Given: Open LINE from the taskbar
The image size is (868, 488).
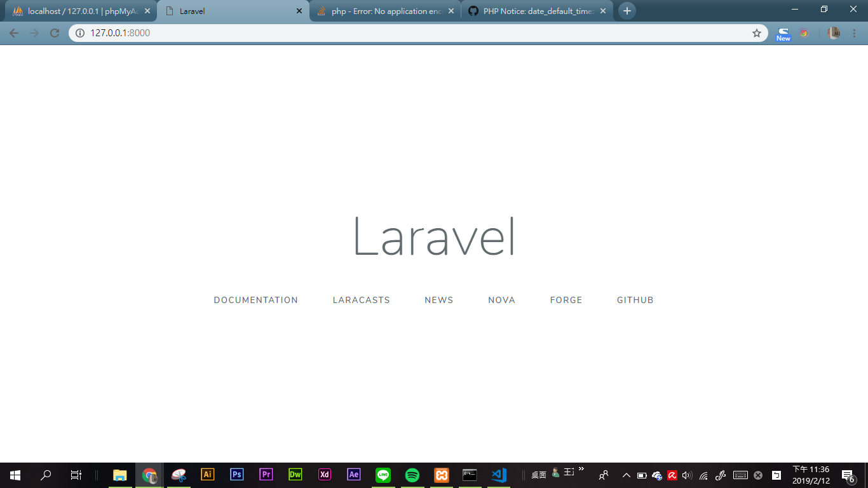Looking at the screenshot, I should click(x=383, y=475).
